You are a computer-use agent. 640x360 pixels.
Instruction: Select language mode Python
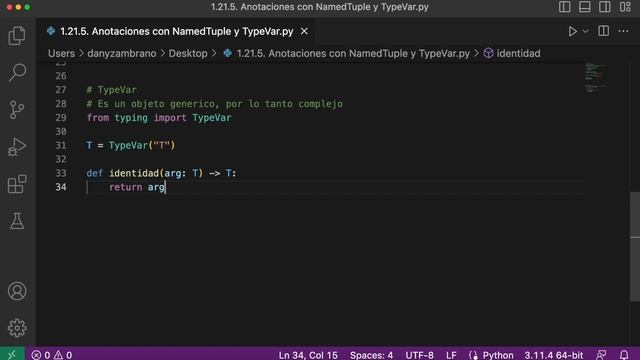[x=498, y=355]
